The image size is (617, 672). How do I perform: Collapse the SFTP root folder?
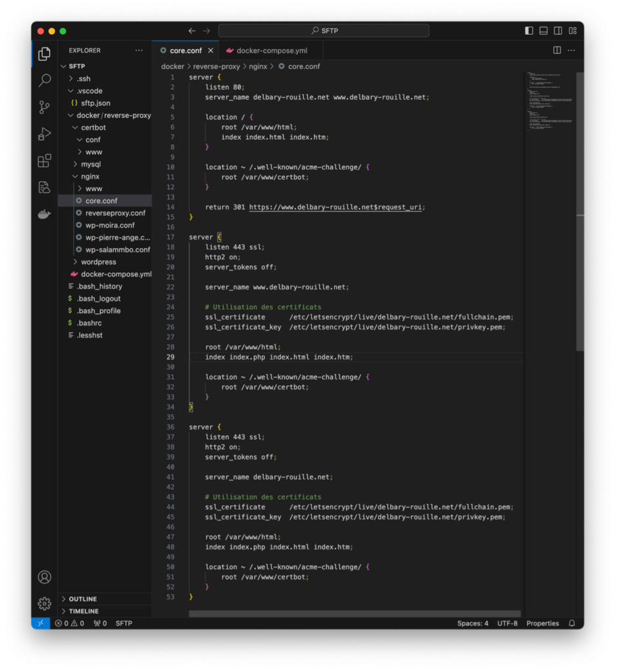[105, 66]
